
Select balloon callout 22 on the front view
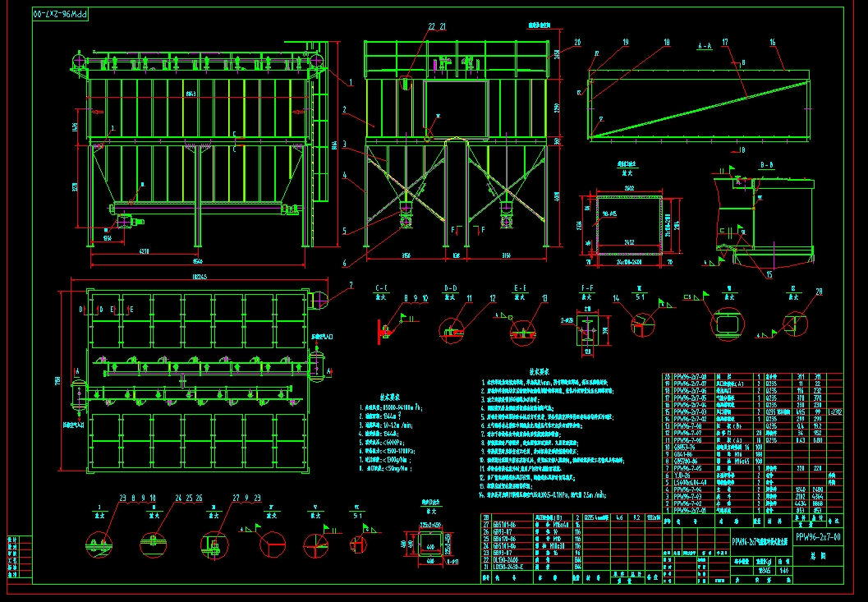[x=429, y=26]
